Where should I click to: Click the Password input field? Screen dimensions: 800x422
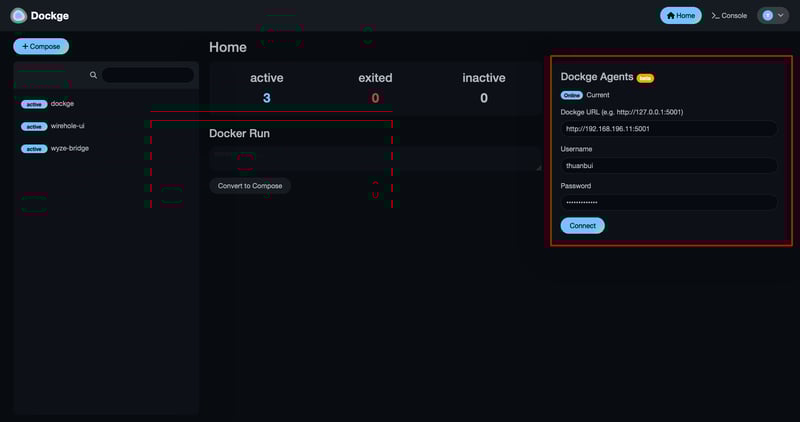coord(668,202)
